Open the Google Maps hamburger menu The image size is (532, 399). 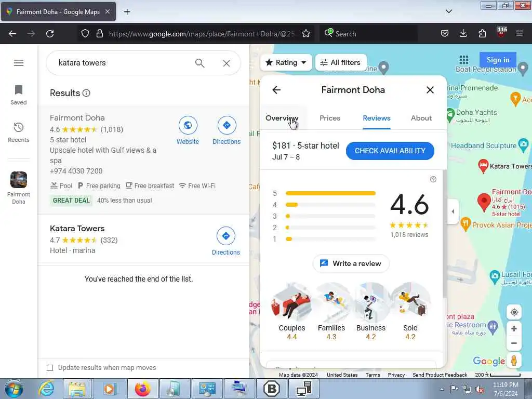tap(19, 63)
